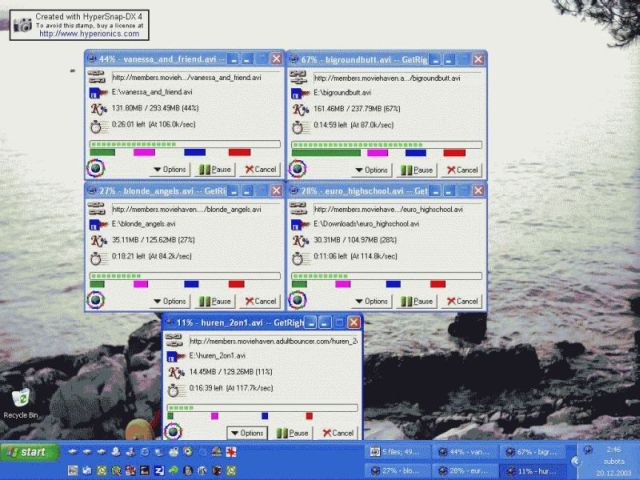Screen dimensions: 640x480
Task: Click the globe icon in the 11% download window
Action: [174, 432]
